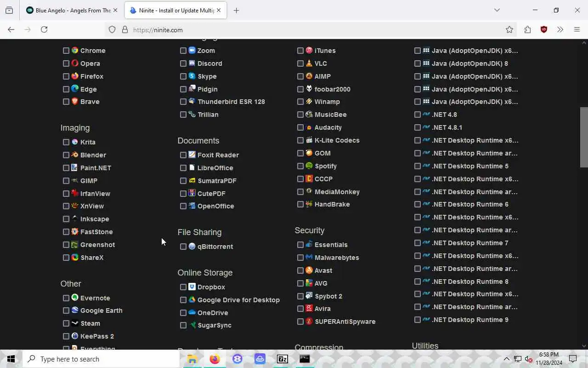This screenshot has width=588, height=368.
Task: Open File Explorer from the taskbar
Action: click(x=192, y=359)
